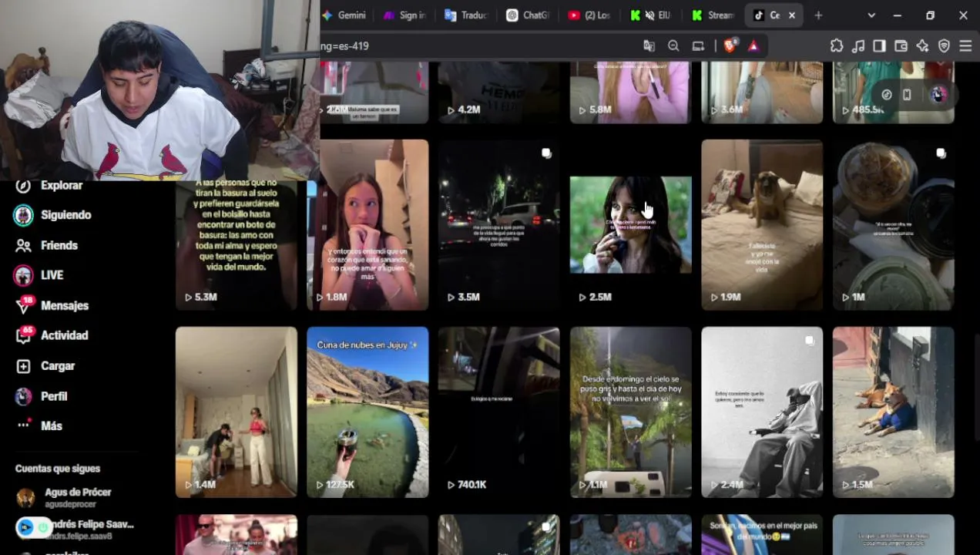Open the 740.1K views dark car video
Viewport: 980px width, 555px height.
tap(499, 412)
